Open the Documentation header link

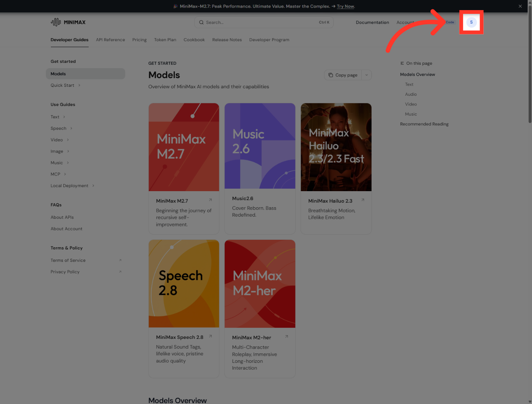(x=372, y=22)
